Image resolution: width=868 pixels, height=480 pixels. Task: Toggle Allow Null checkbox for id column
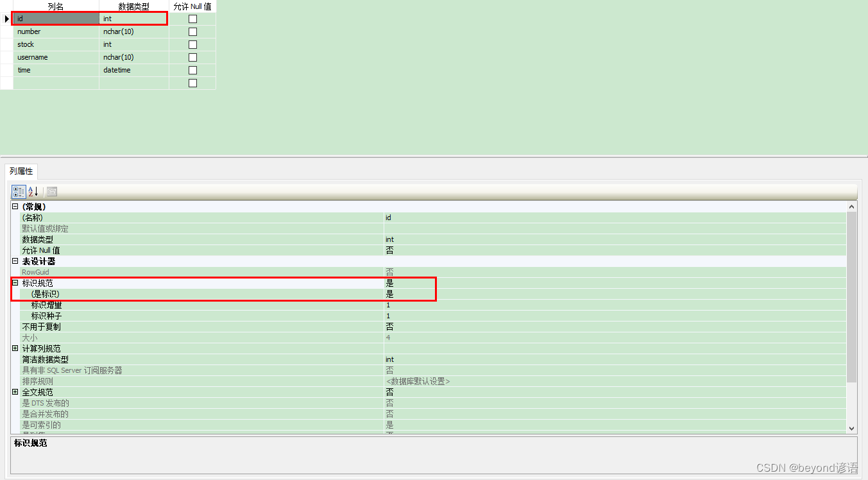coord(192,19)
